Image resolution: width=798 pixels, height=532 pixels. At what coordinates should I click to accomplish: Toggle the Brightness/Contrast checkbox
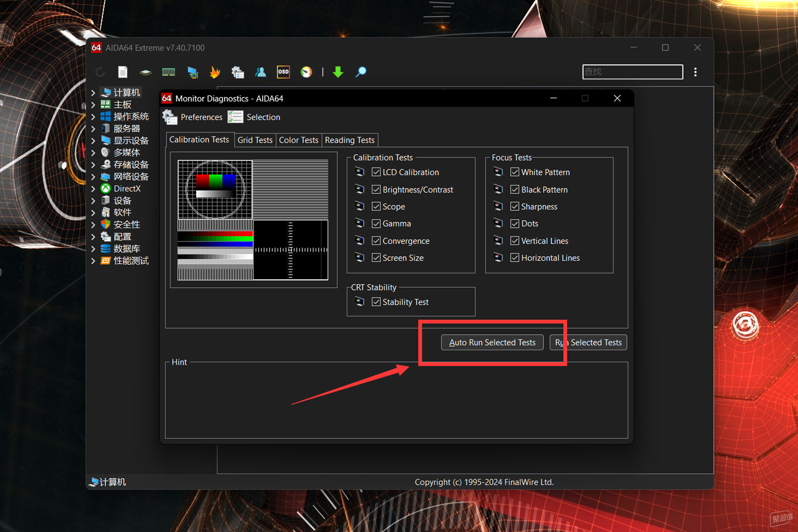coord(376,190)
